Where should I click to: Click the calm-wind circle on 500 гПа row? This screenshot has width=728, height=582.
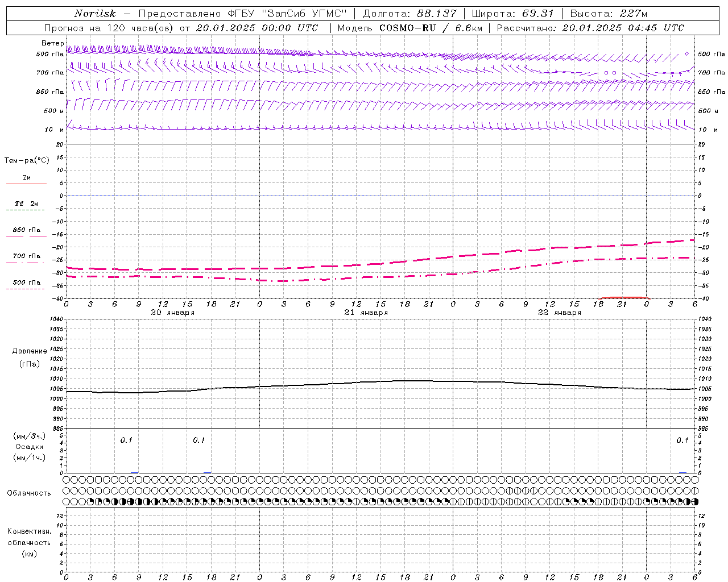click(x=687, y=54)
